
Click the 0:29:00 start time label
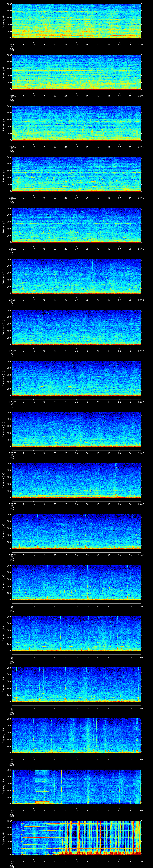click(x=12, y=504)
